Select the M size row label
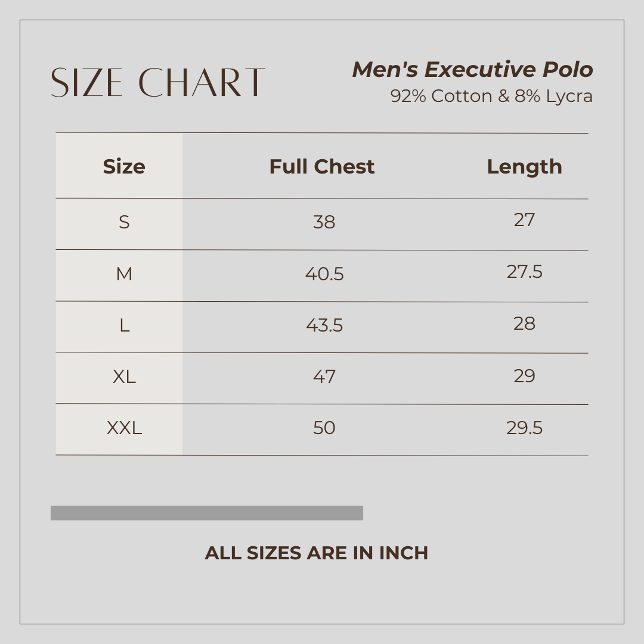 (x=124, y=274)
